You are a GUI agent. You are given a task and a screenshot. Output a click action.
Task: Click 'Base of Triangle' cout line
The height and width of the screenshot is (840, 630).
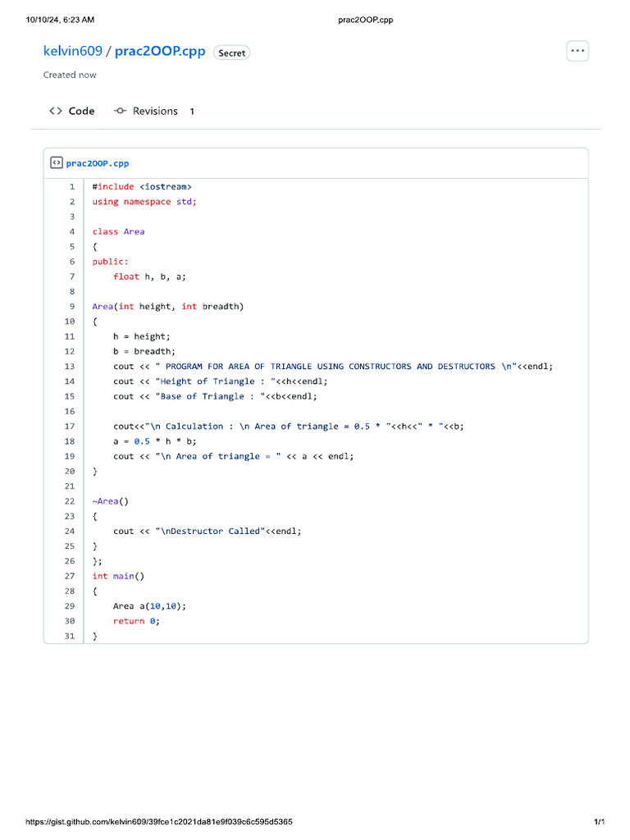[x=215, y=396]
